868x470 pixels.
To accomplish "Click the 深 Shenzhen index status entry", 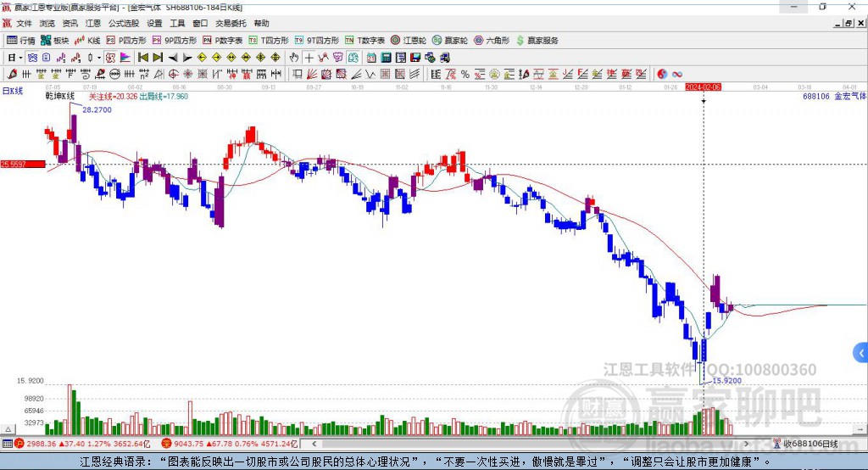I will [230, 444].
